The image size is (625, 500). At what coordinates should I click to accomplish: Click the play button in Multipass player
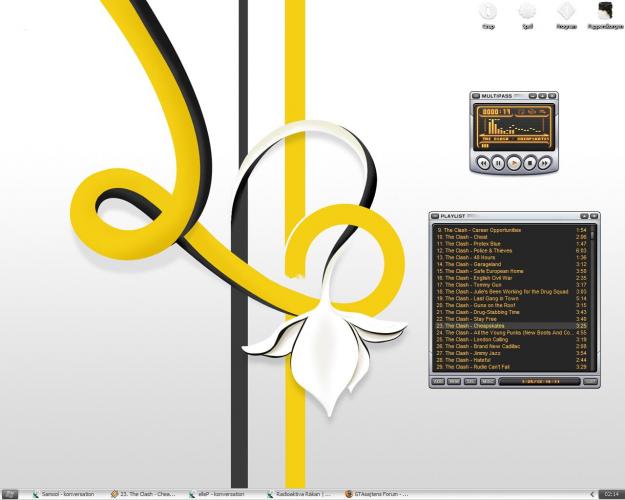514,163
